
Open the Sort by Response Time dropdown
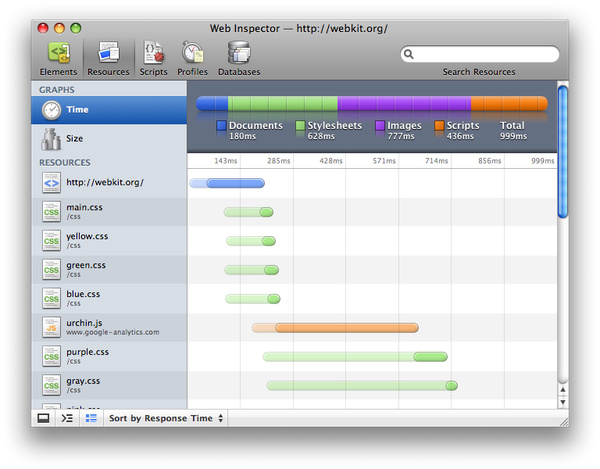[166, 418]
